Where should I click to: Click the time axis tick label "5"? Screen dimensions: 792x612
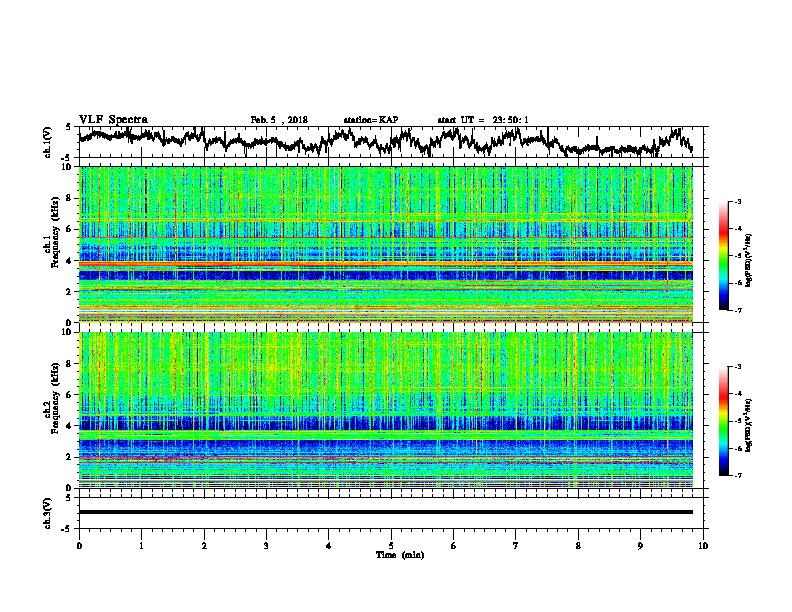(x=391, y=546)
